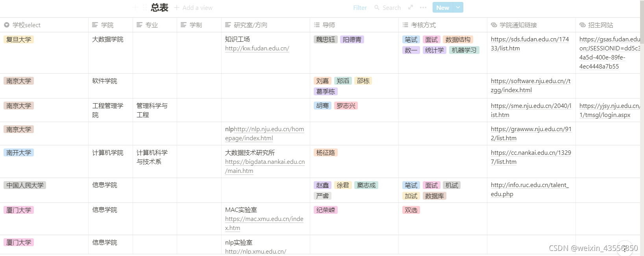This screenshot has height=256, width=644.
Task: Click the MAC实验室 cell text
Action: pyautogui.click(x=241, y=210)
